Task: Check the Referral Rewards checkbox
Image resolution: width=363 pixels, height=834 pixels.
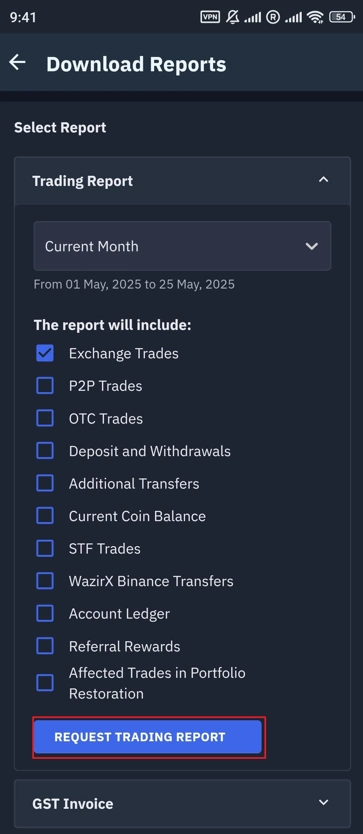Action: click(45, 646)
